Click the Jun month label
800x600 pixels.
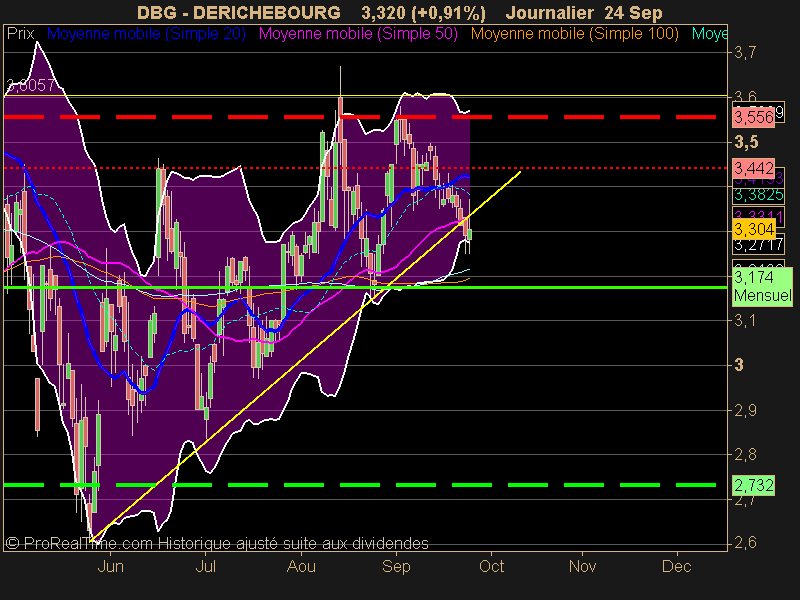pyautogui.click(x=110, y=566)
